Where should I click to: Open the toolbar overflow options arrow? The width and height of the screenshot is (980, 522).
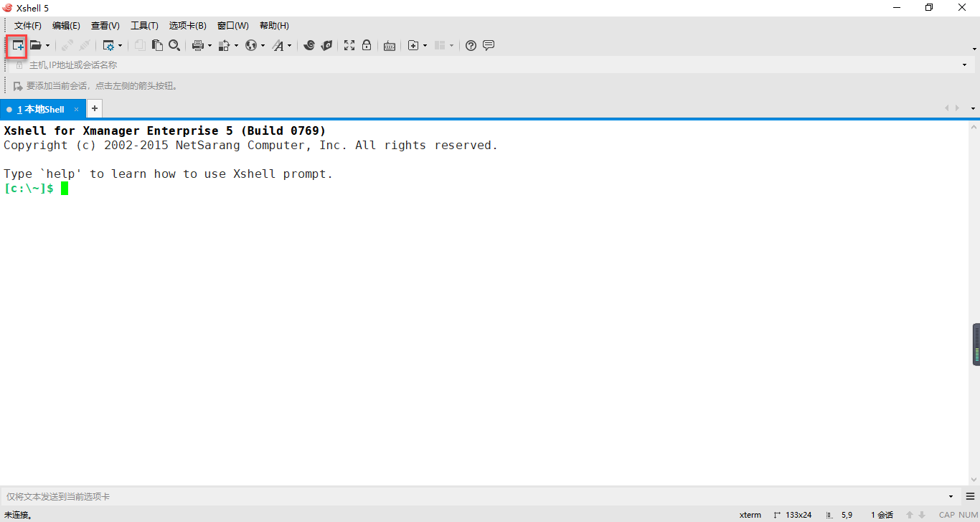point(974,49)
